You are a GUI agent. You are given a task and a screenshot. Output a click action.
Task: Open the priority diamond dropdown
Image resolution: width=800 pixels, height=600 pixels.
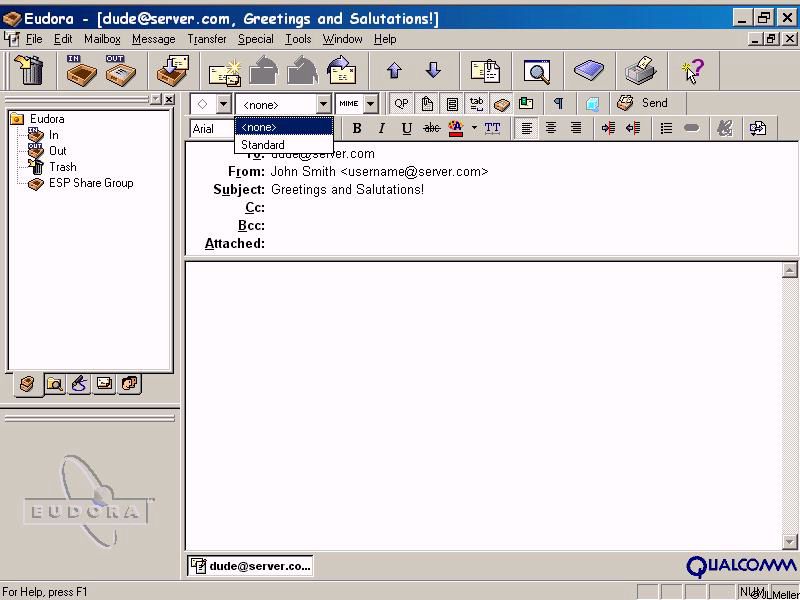coord(223,104)
